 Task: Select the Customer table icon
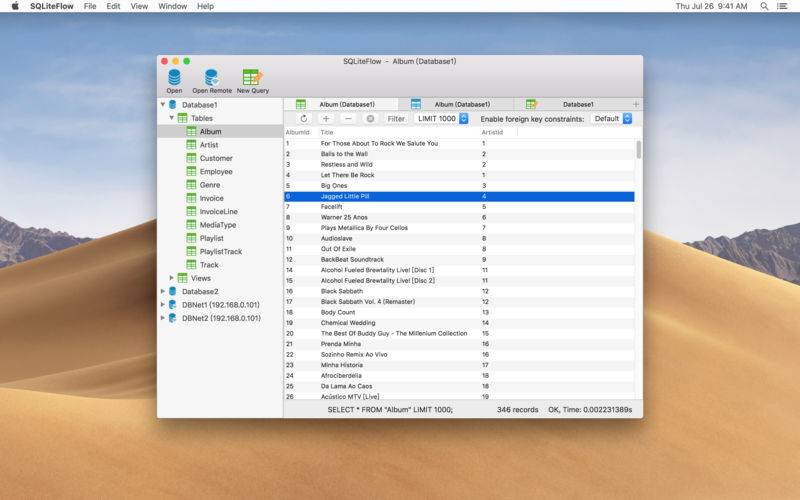coord(191,158)
